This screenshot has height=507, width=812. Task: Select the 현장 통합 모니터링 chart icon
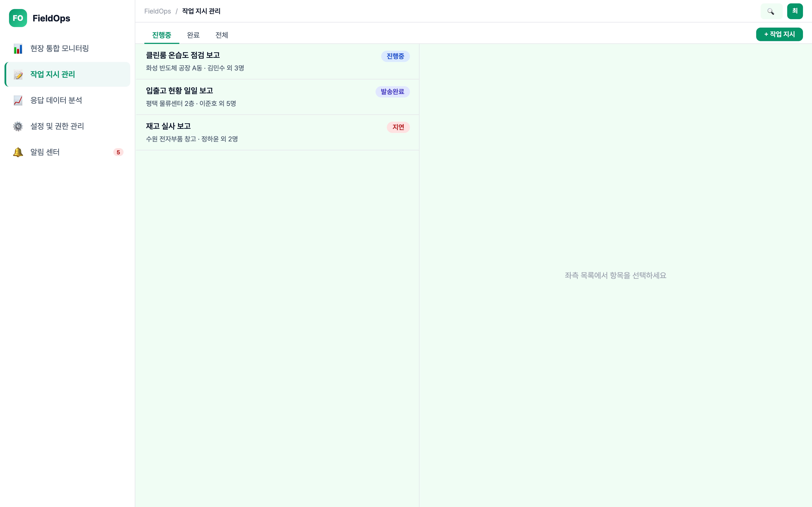coord(18,48)
